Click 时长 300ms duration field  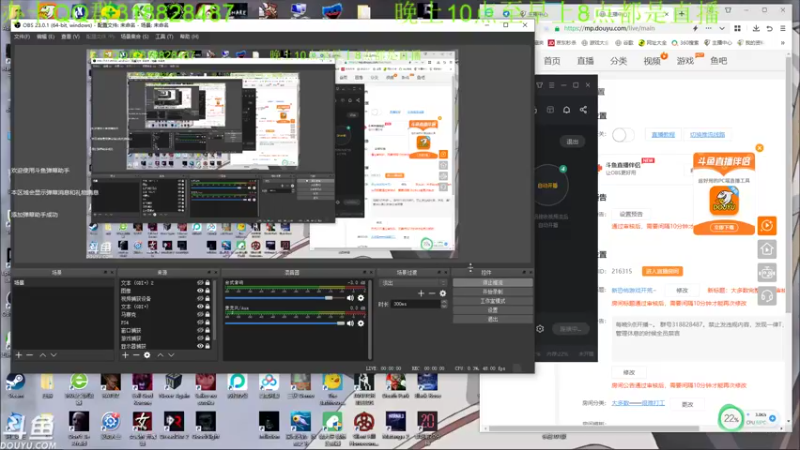(415, 304)
